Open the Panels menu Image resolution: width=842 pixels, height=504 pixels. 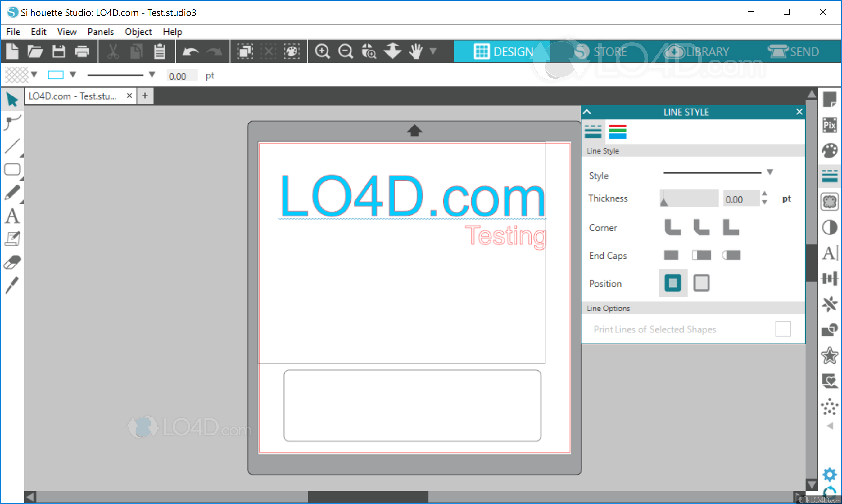(101, 32)
